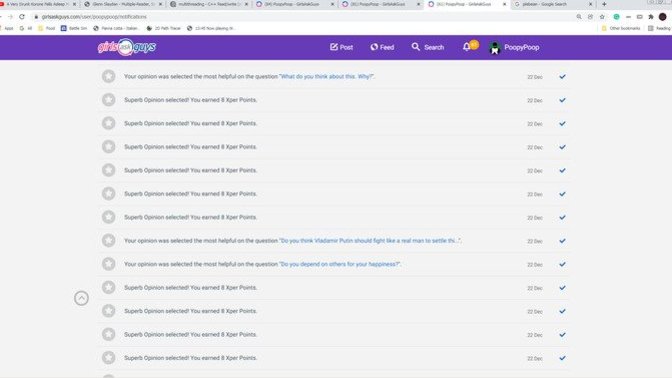Click the address bar URL girlsaskguys.com
The image size is (672, 378).
point(94,17)
